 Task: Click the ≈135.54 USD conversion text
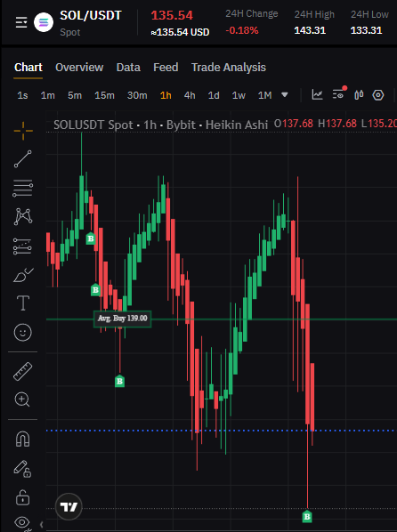[x=180, y=32]
